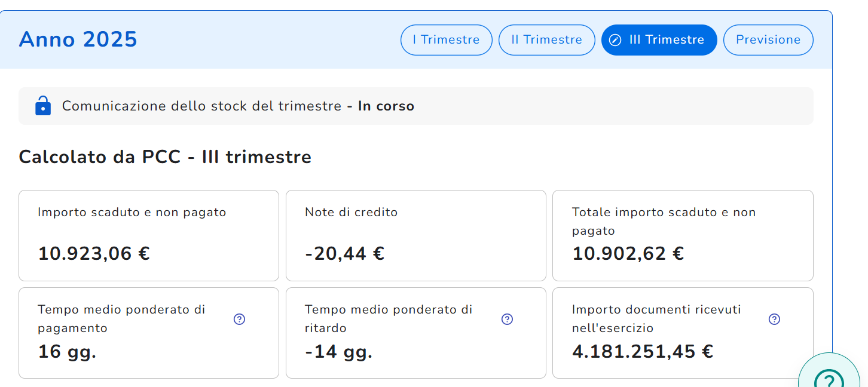Switch to the I Trimestre tab
Image resolution: width=868 pixels, height=387 pixels.
(446, 40)
